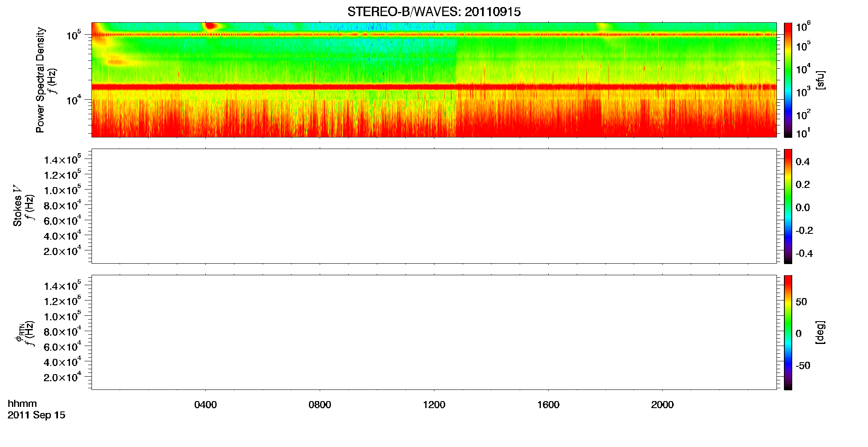Click the dark red horizontal band in spectrogram
Screen dimensions: 868x447
(x=434, y=87)
